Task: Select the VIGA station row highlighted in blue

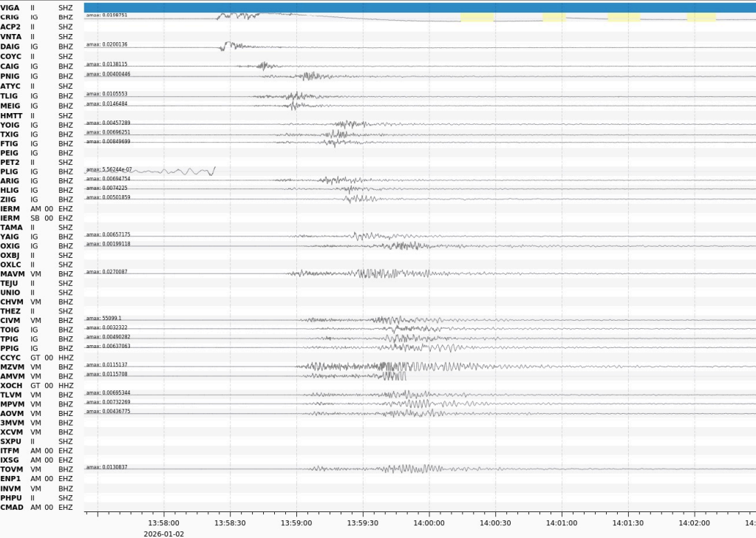Action: (x=419, y=7)
